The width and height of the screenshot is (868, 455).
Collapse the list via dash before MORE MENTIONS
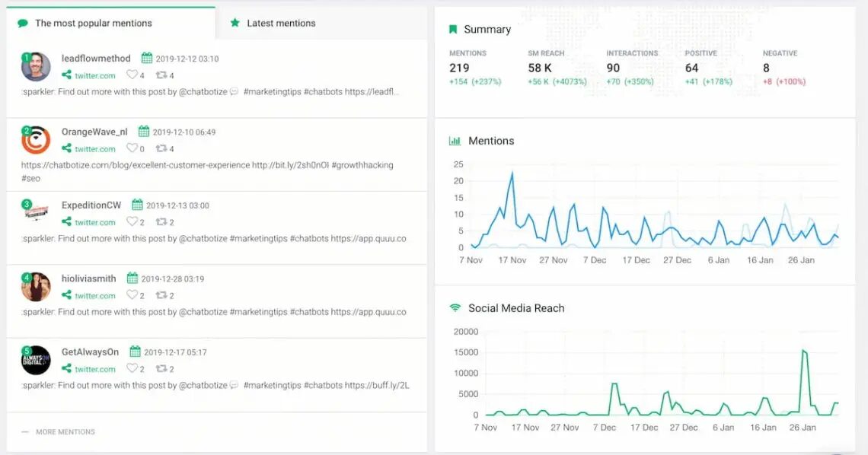pyautogui.click(x=25, y=431)
